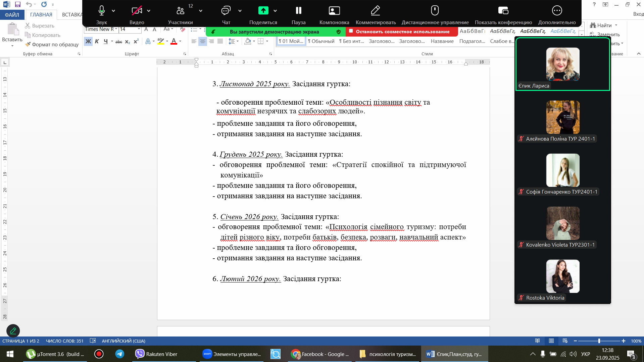Screen dimensions: 644x362
Task: Toggle bold formatting in Word
Action: pyautogui.click(x=88, y=41)
